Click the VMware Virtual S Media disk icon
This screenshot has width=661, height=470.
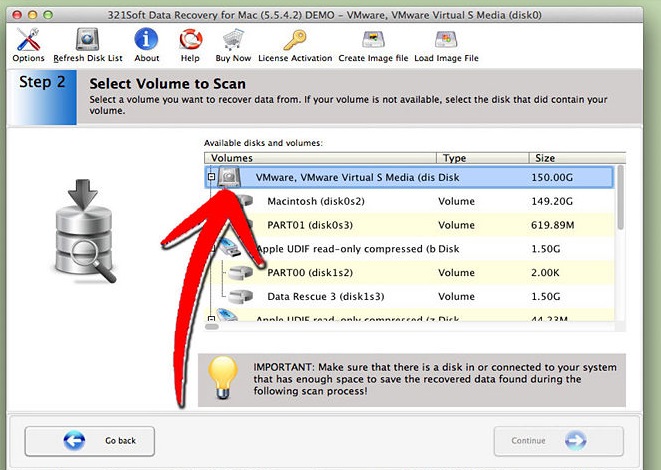coord(229,177)
